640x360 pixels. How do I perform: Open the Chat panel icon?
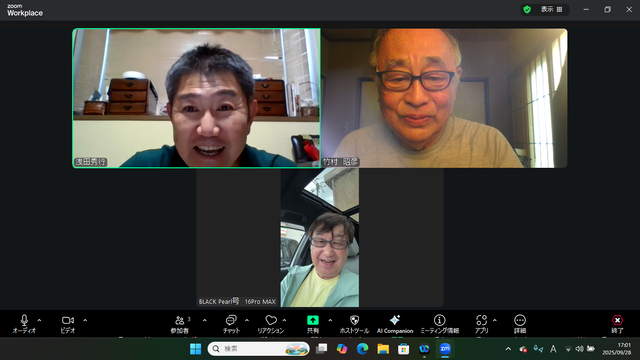231,320
